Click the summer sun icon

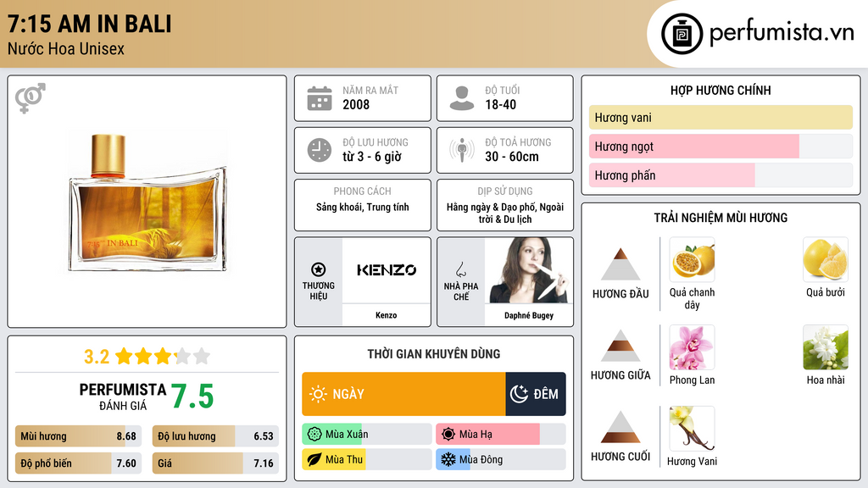448,435
